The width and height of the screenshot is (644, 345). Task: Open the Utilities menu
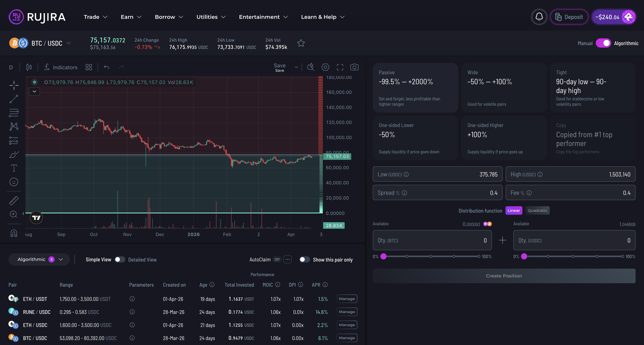pos(211,17)
